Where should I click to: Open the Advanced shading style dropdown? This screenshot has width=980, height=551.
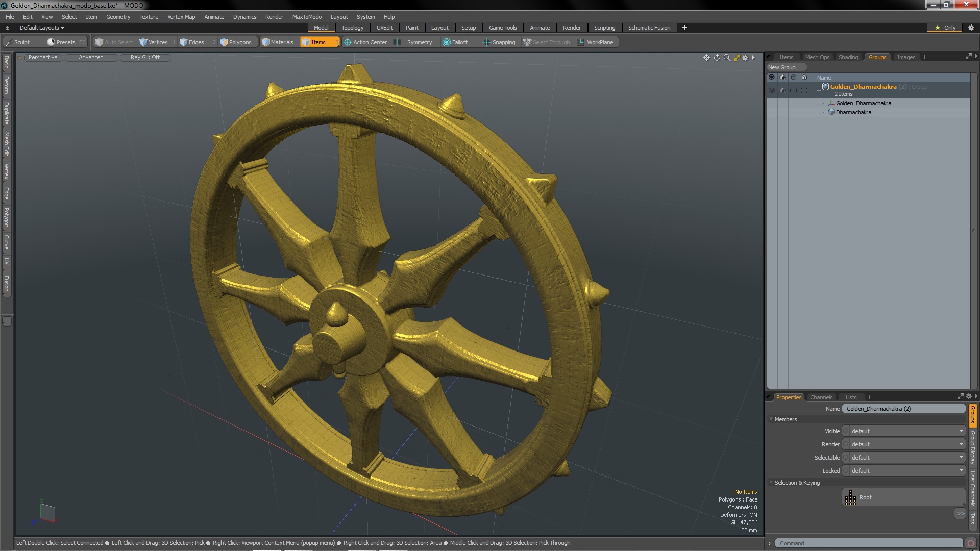(91, 57)
